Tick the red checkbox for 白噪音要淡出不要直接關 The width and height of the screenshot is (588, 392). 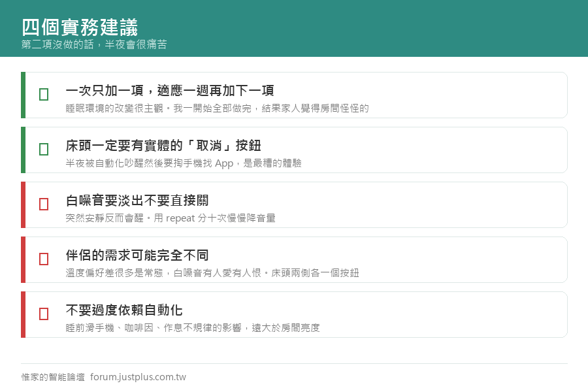[44, 204]
